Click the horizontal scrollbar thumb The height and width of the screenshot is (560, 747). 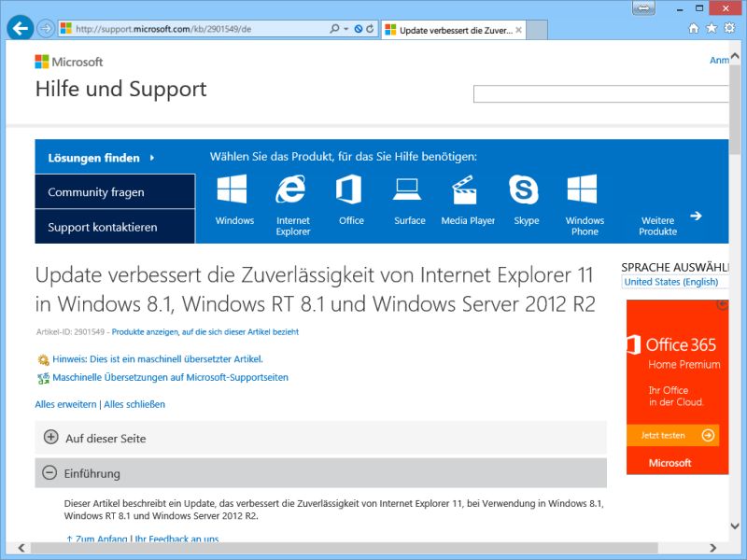tap(344, 548)
